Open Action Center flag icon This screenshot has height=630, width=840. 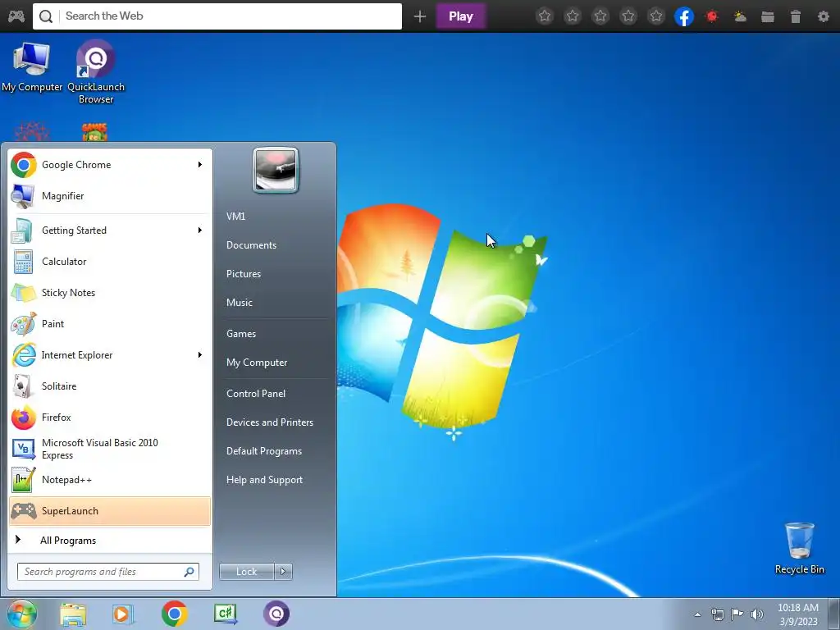(x=737, y=614)
